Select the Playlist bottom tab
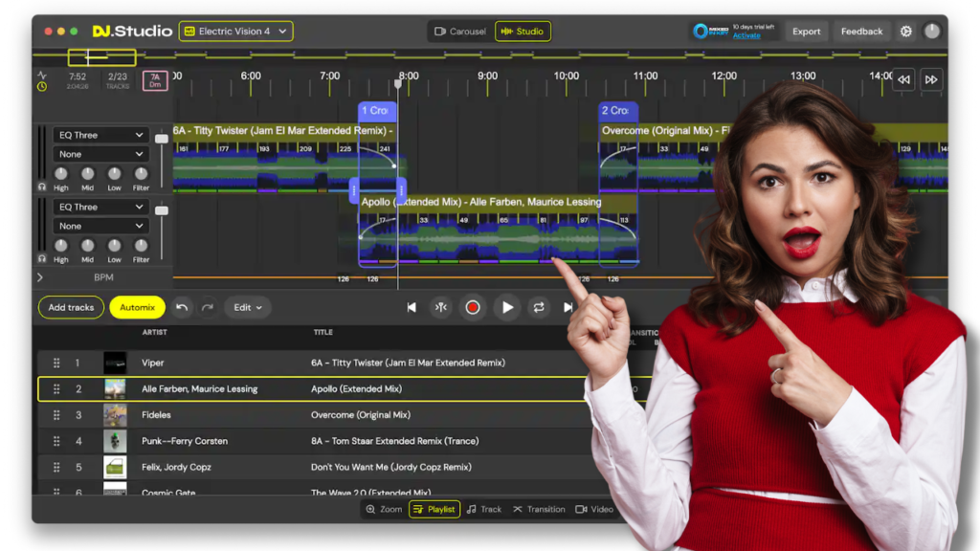The height and width of the screenshot is (551, 980). [434, 509]
